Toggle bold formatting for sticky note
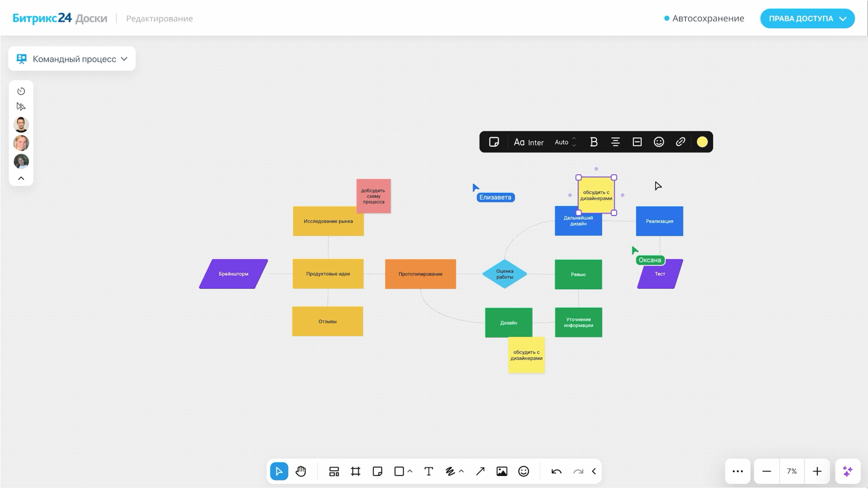868x489 pixels. [x=594, y=142]
